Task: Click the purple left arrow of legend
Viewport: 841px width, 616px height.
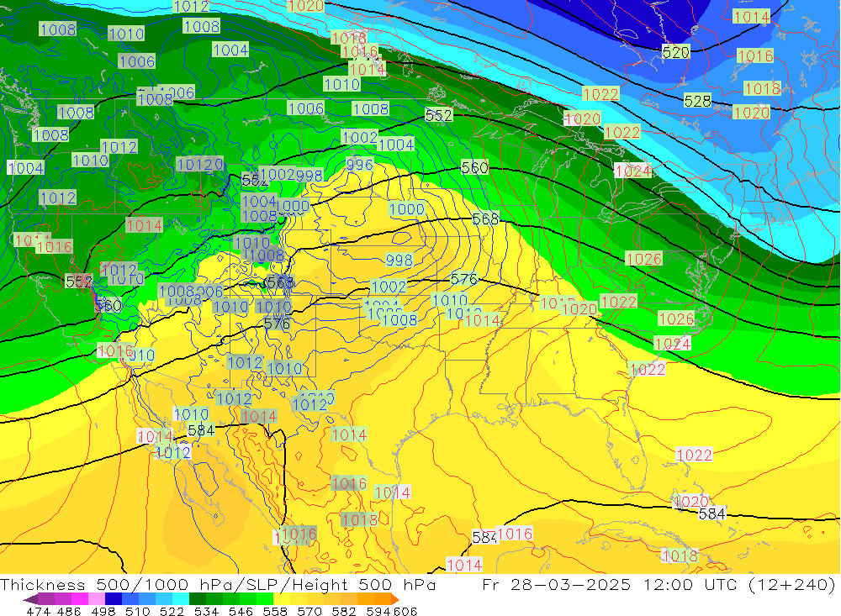Action: 30,599
